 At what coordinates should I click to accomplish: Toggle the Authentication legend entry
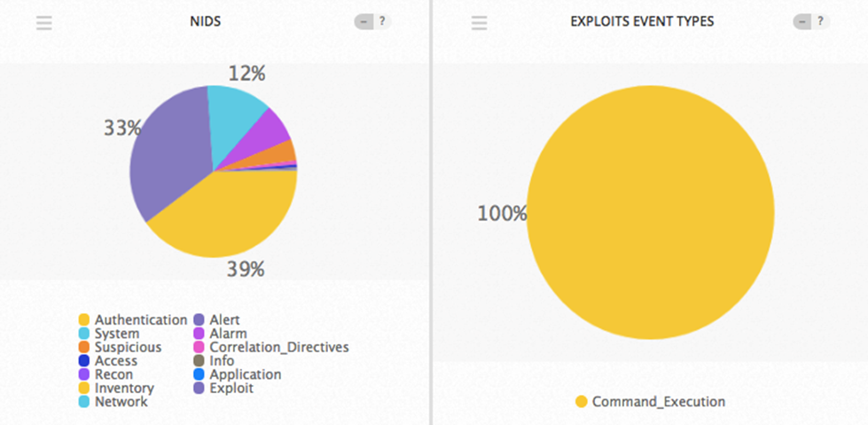coord(133,319)
